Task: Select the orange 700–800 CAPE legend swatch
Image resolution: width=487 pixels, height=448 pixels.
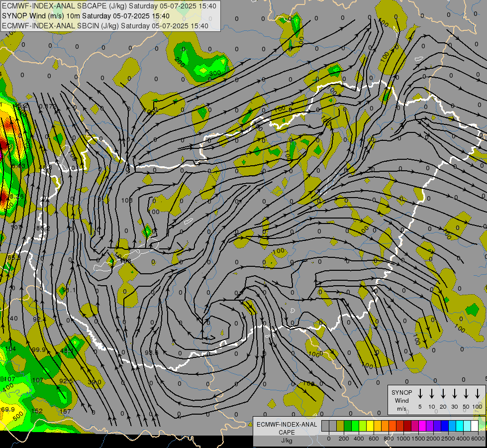Action: click(385, 426)
